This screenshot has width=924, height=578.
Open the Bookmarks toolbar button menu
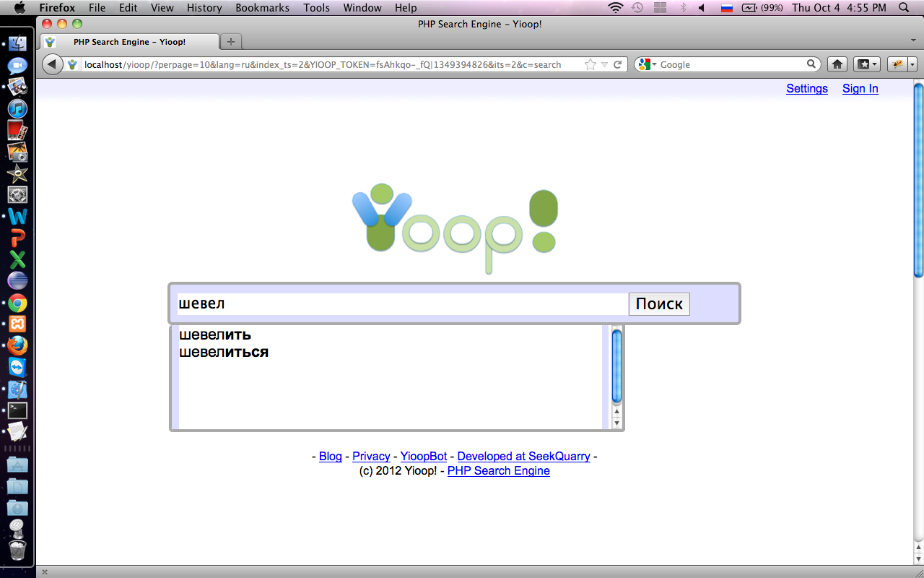[867, 64]
